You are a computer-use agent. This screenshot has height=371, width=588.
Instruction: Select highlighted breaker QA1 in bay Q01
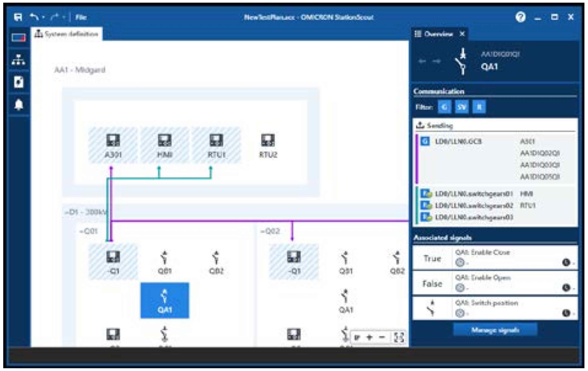pos(165,301)
